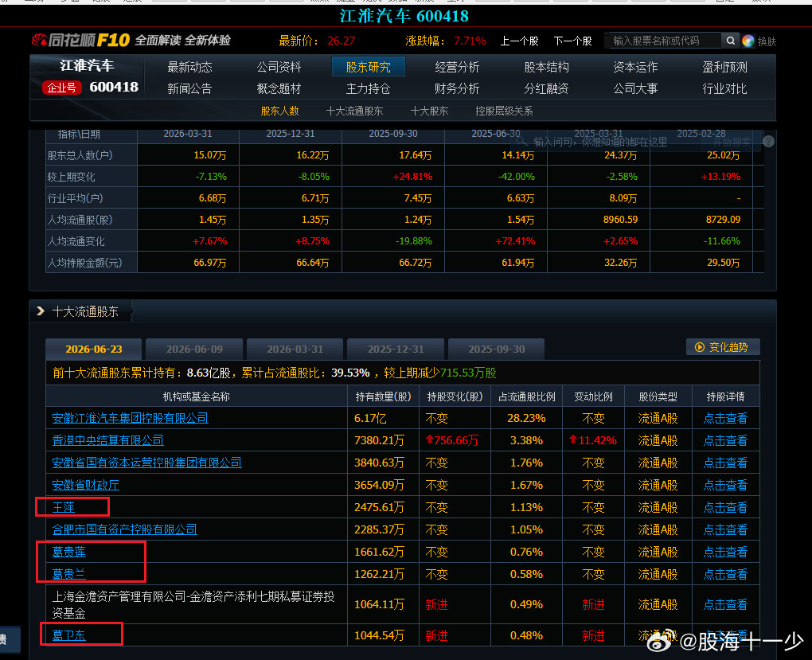Click the search magnifier icon

tap(730, 41)
